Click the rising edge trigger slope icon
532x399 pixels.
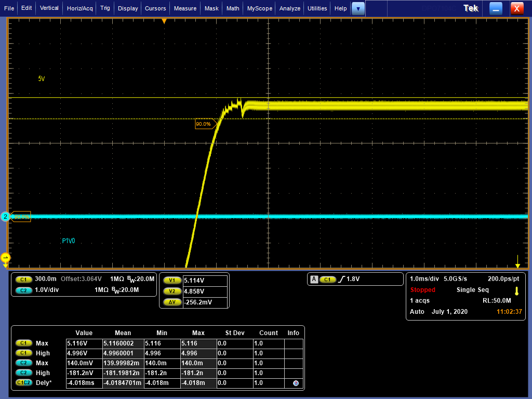[x=341, y=279]
